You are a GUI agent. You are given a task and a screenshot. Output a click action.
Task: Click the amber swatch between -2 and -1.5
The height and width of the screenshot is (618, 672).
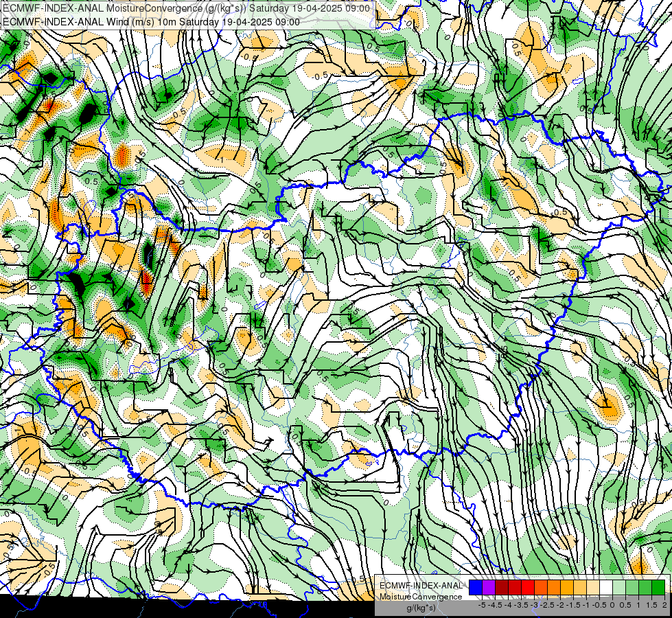click(567, 588)
